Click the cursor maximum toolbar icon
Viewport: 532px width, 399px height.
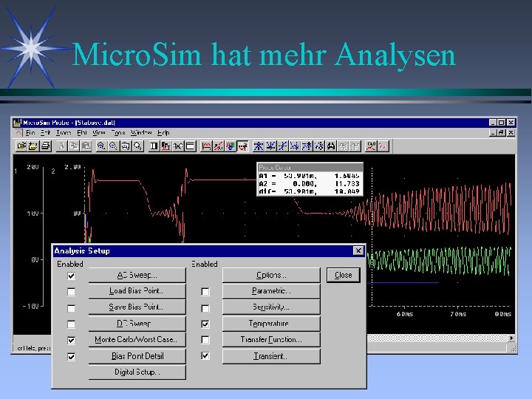point(307,146)
